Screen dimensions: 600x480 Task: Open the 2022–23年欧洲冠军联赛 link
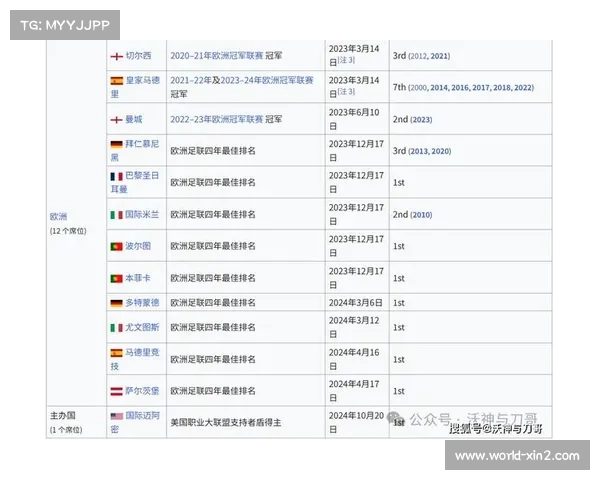[217, 119]
